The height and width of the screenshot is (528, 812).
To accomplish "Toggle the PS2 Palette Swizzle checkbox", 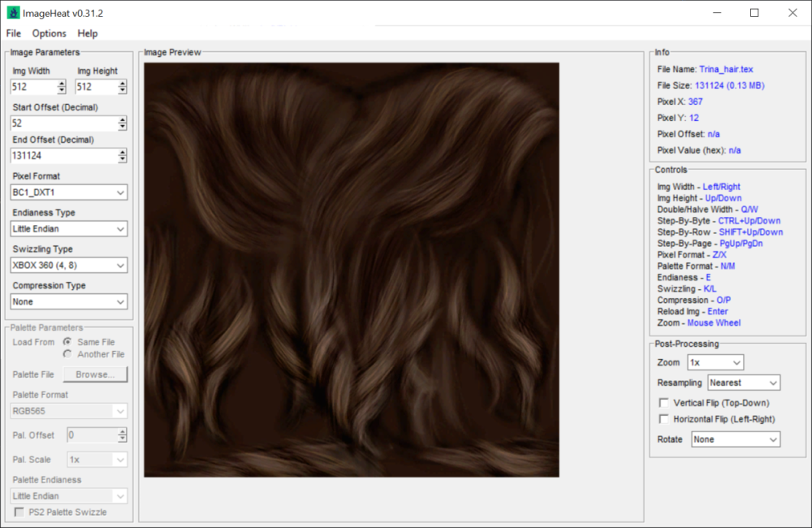I will pyautogui.click(x=19, y=512).
